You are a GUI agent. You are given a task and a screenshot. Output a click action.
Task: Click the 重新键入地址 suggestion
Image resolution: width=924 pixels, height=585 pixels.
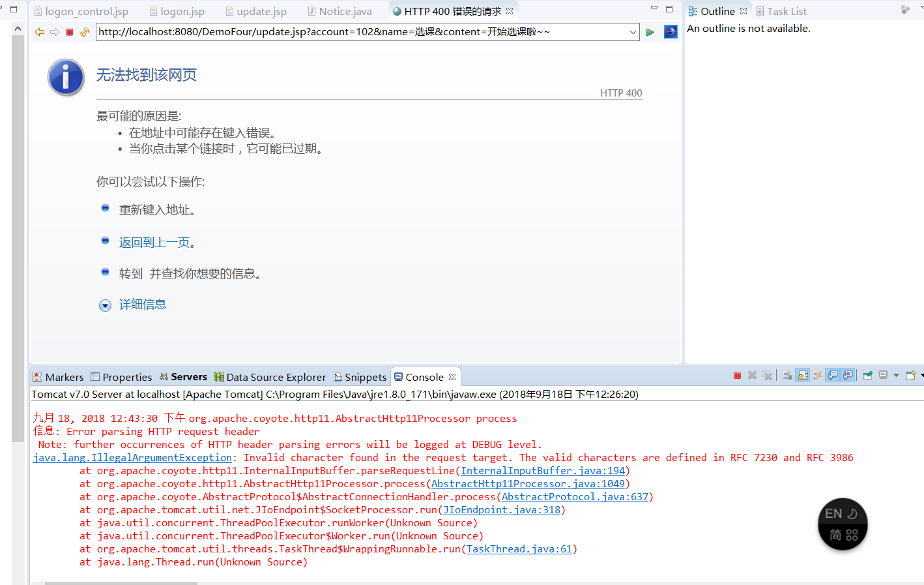(157, 210)
